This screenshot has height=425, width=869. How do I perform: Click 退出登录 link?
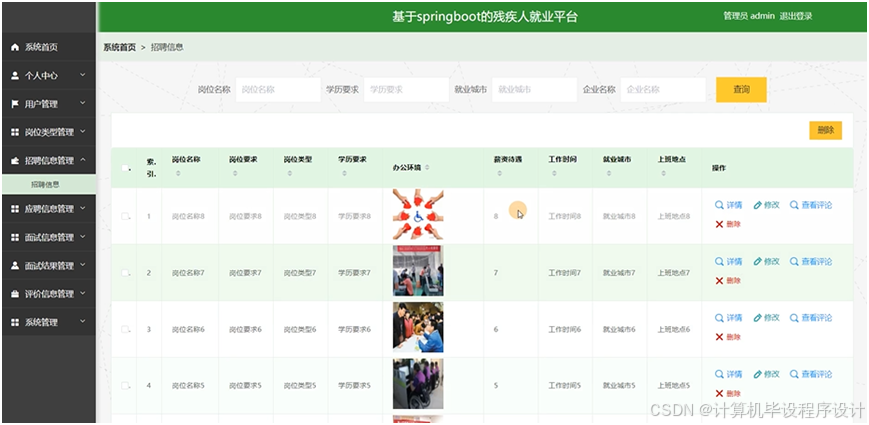click(x=796, y=16)
